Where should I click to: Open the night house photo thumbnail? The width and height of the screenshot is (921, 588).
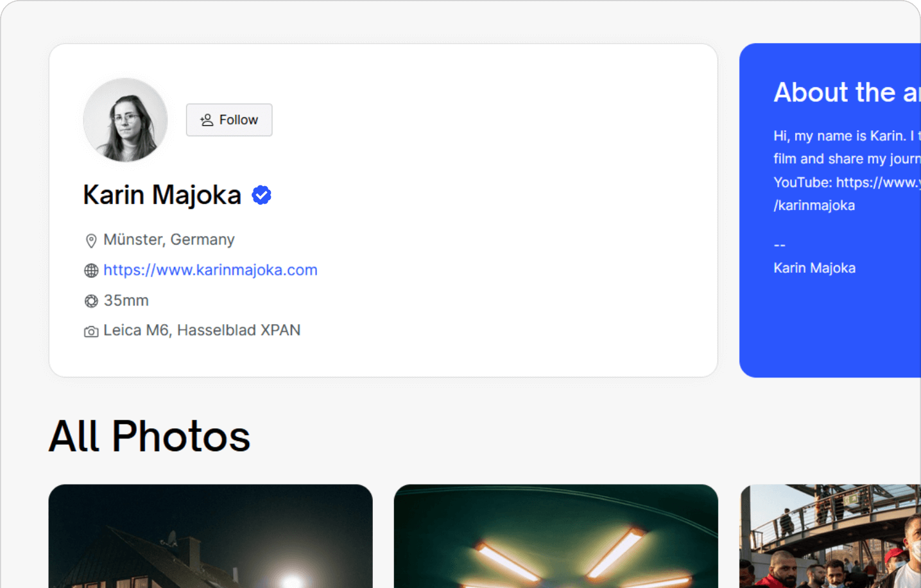pos(211,536)
